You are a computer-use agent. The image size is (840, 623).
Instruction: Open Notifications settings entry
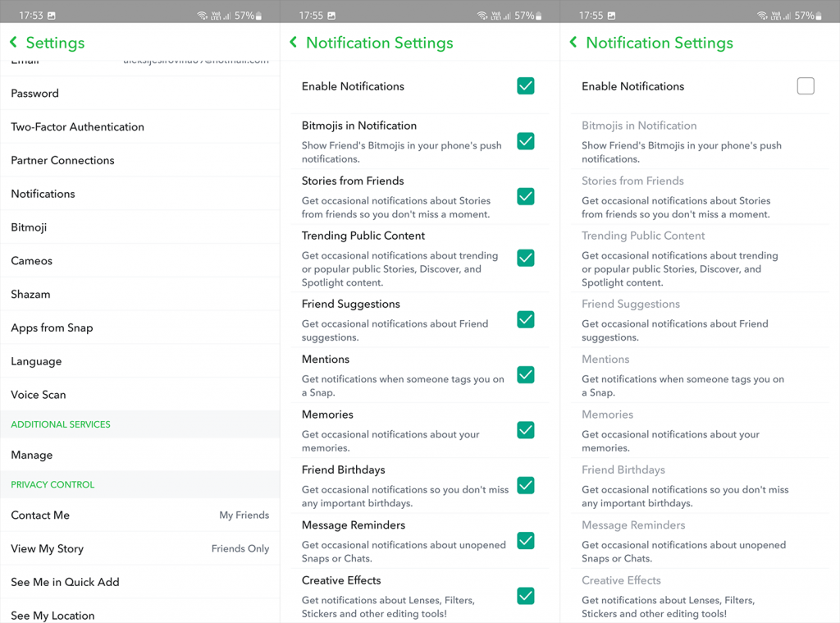point(139,194)
